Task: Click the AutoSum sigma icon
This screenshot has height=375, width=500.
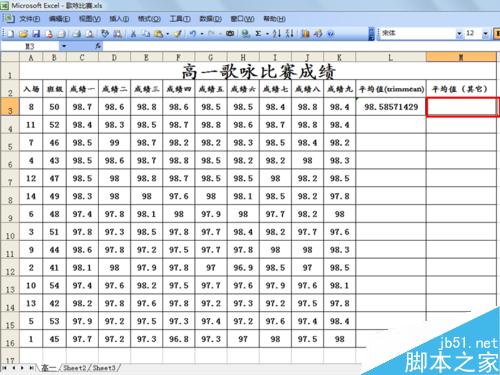Action: click(x=258, y=34)
